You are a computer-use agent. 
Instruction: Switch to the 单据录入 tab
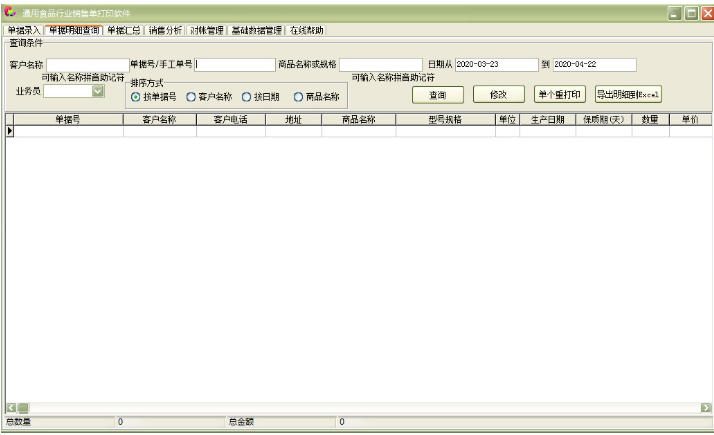coord(24,31)
